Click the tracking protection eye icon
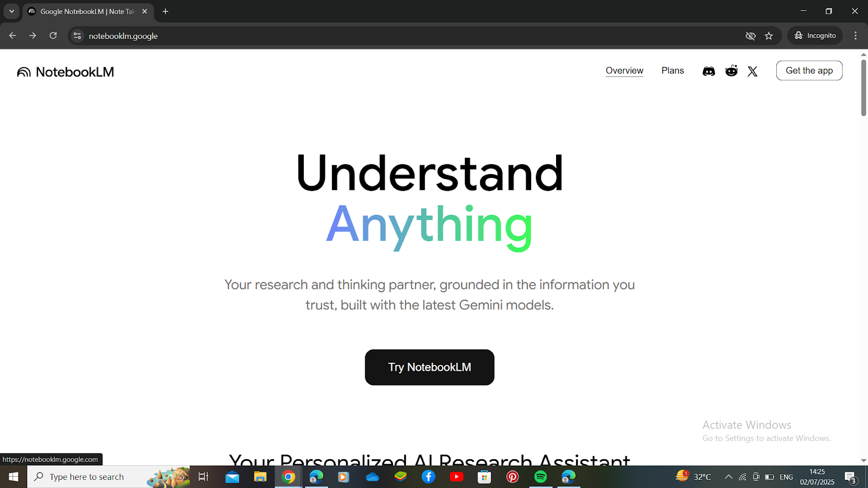The height and width of the screenshot is (488, 868). point(751,36)
